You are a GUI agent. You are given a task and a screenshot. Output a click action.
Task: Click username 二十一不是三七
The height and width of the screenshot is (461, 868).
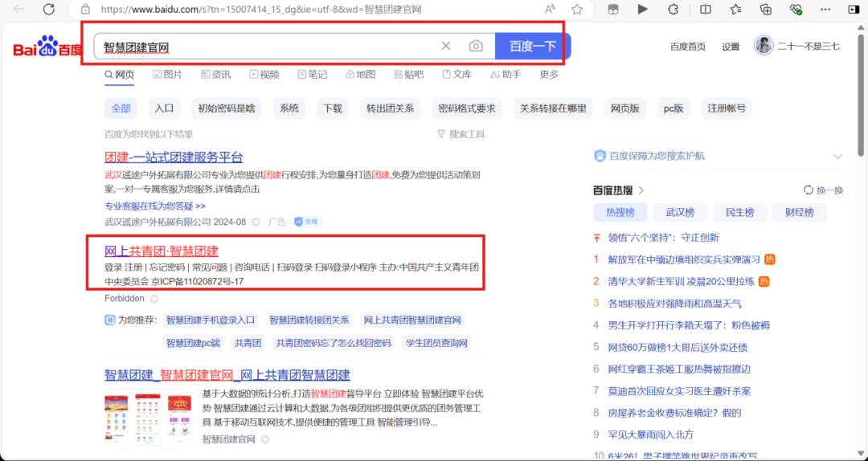tap(809, 47)
